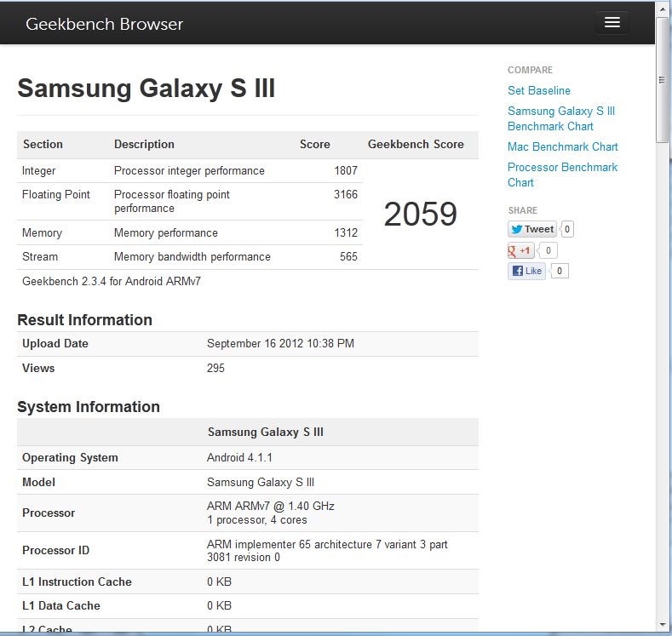Open Samsung Galaxy S III Benchmark Chart link

(x=561, y=118)
